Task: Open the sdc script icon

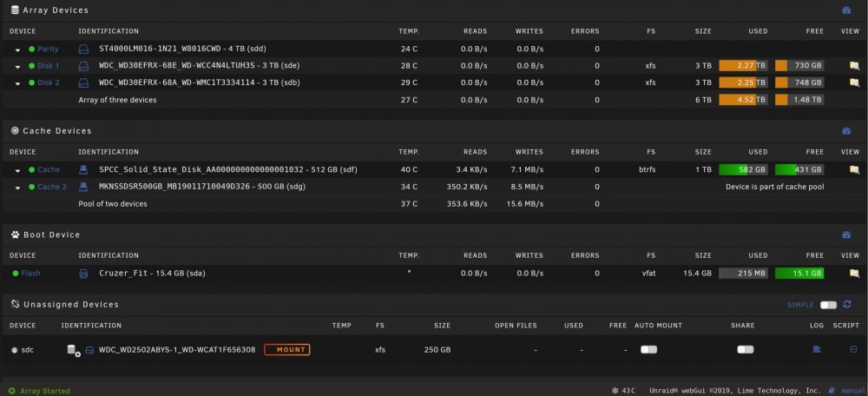Action: coord(853,349)
